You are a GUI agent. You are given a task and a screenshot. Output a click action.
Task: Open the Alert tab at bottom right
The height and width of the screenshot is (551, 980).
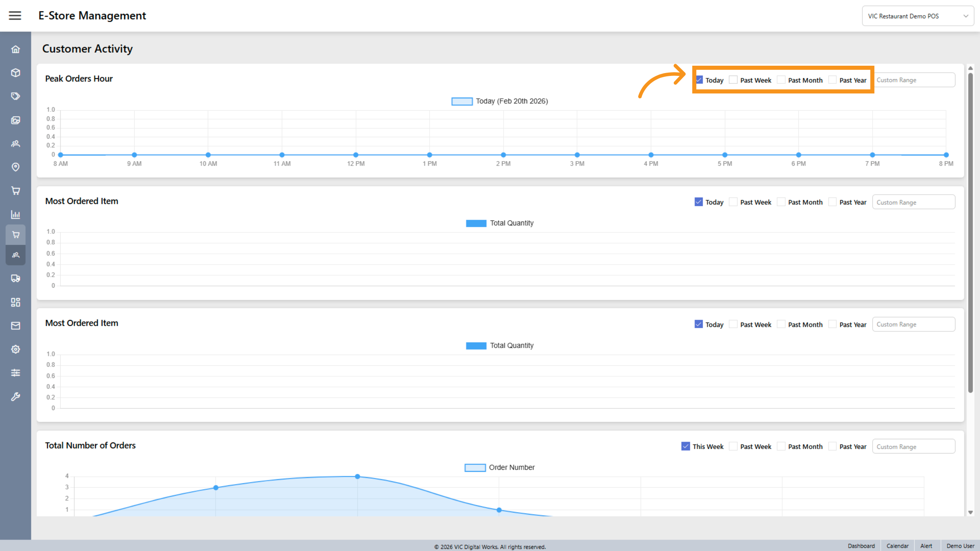tap(927, 546)
